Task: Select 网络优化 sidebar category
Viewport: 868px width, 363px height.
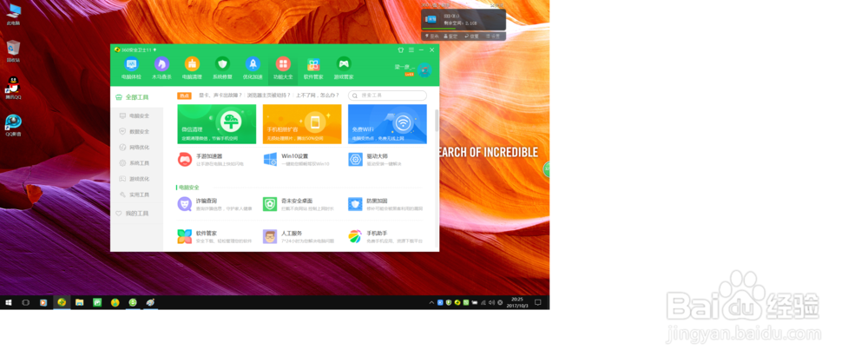Action: 137,148
